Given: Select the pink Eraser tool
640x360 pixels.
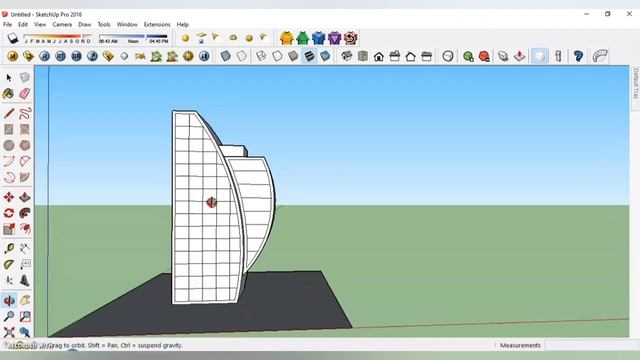Looking at the screenshot, I should click(x=25, y=94).
